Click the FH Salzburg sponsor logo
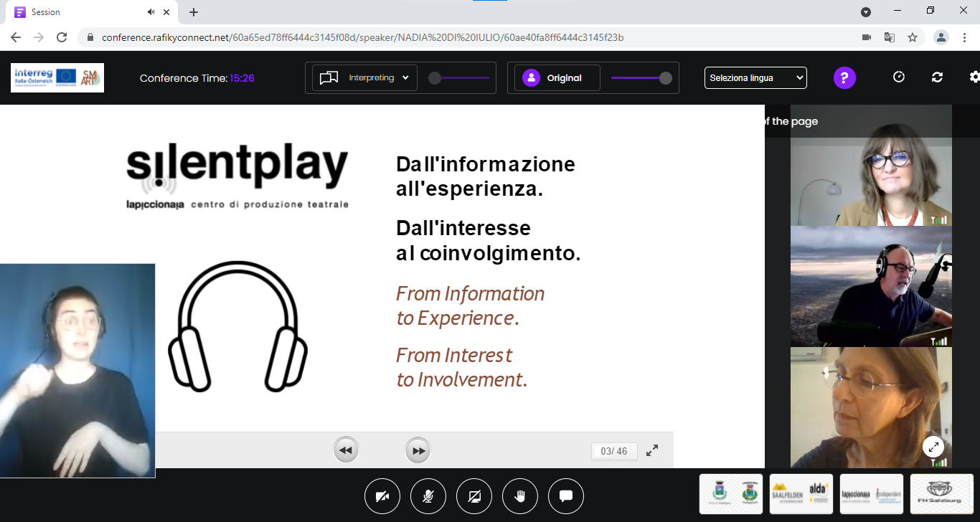980x522 pixels. [942, 494]
